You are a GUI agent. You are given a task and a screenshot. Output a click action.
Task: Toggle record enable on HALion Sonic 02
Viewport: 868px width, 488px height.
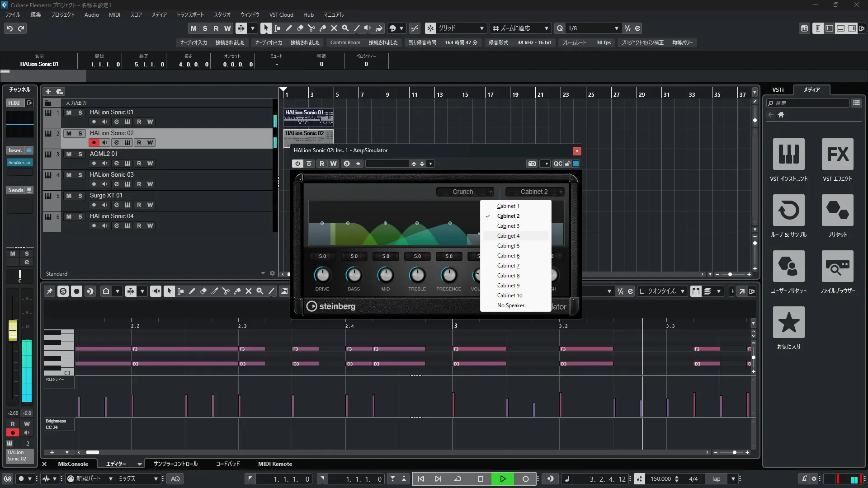tap(94, 143)
